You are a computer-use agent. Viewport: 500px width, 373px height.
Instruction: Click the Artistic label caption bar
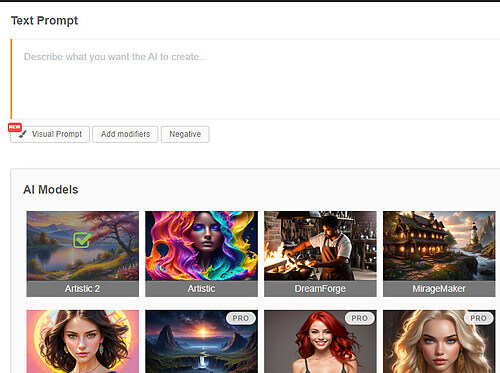pyautogui.click(x=201, y=289)
